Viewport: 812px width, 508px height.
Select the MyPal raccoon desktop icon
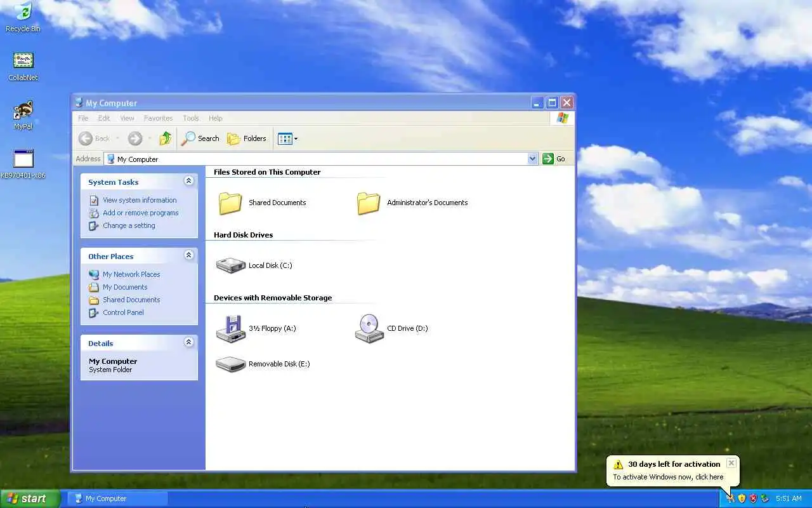point(23,115)
